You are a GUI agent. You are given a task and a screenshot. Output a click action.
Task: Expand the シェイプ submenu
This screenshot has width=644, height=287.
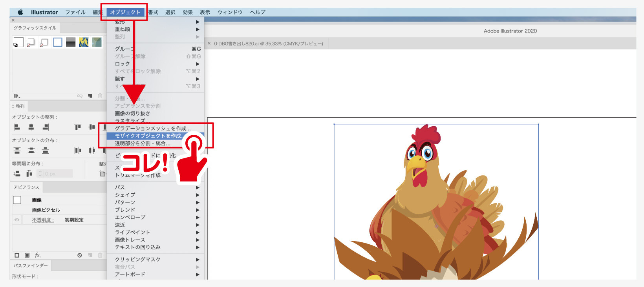click(x=156, y=195)
